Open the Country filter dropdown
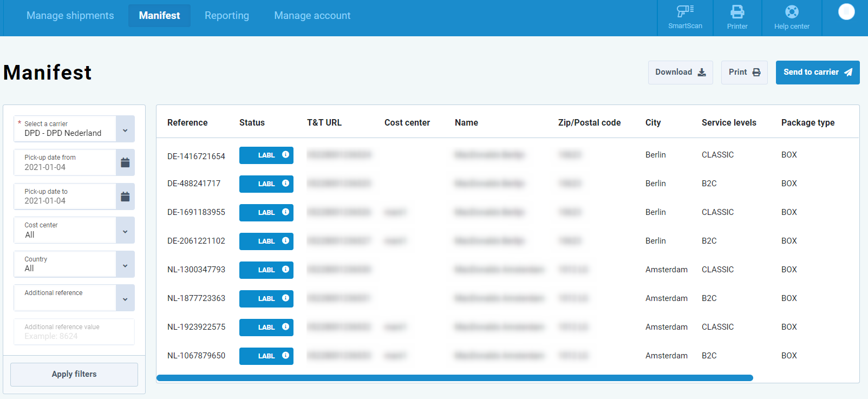Screen dimensions: 868x399 tap(125, 265)
